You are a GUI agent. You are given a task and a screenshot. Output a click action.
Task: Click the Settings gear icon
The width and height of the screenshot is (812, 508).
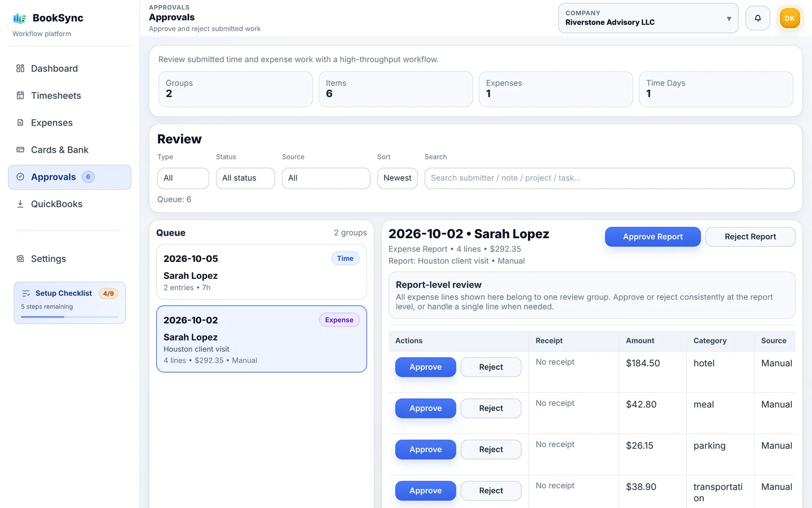coord(20,259)
